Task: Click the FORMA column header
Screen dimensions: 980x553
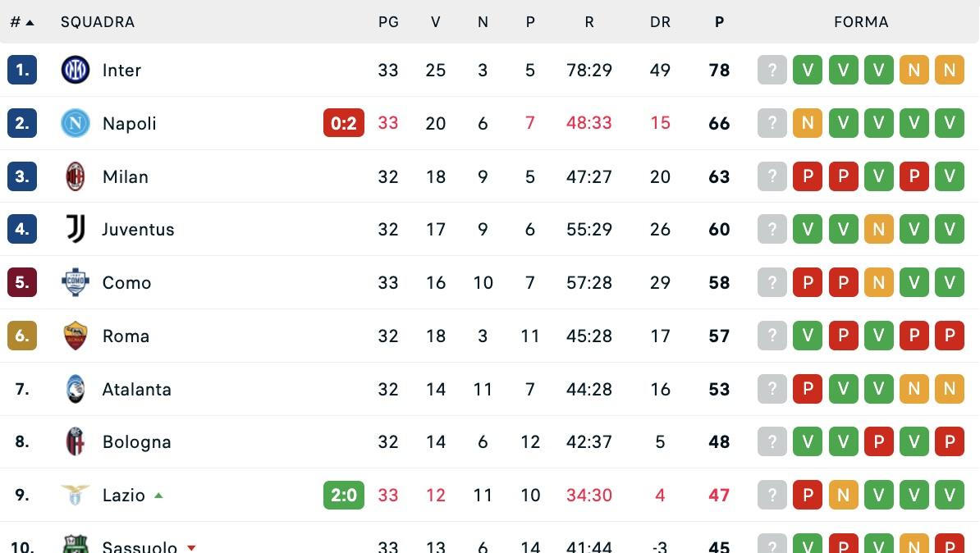Action: [861, 22]
